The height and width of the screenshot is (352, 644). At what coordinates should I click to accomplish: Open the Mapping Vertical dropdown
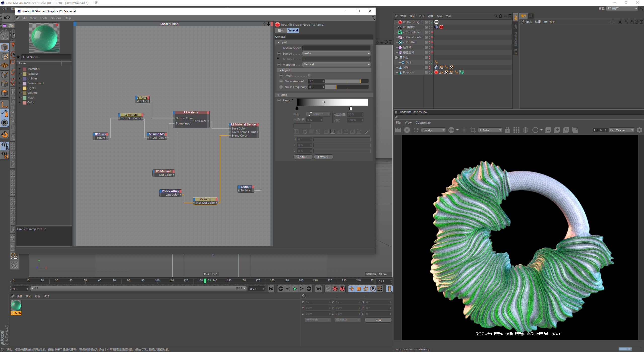[337, 65]
